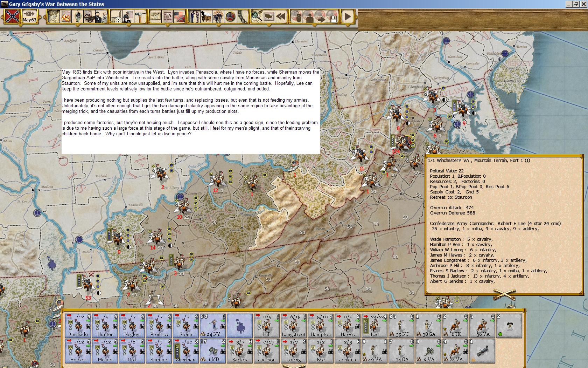Select the Jenkins leader card

coord(348,351)
